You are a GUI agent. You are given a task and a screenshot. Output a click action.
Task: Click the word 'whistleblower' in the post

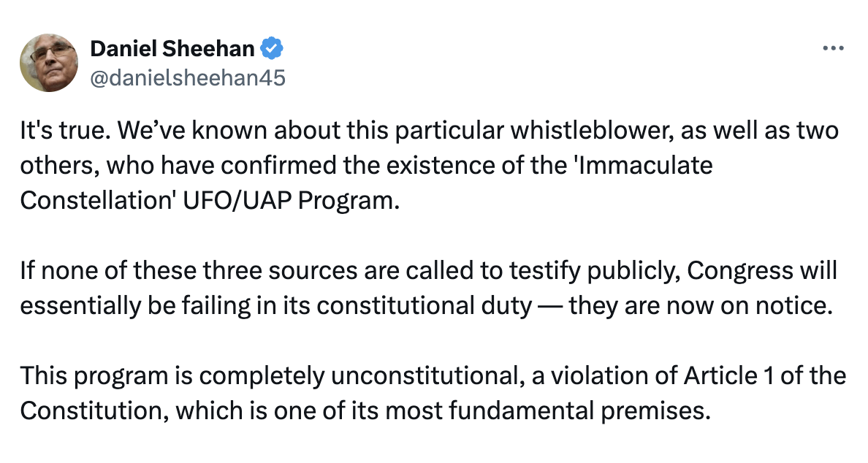coord(576,130)
